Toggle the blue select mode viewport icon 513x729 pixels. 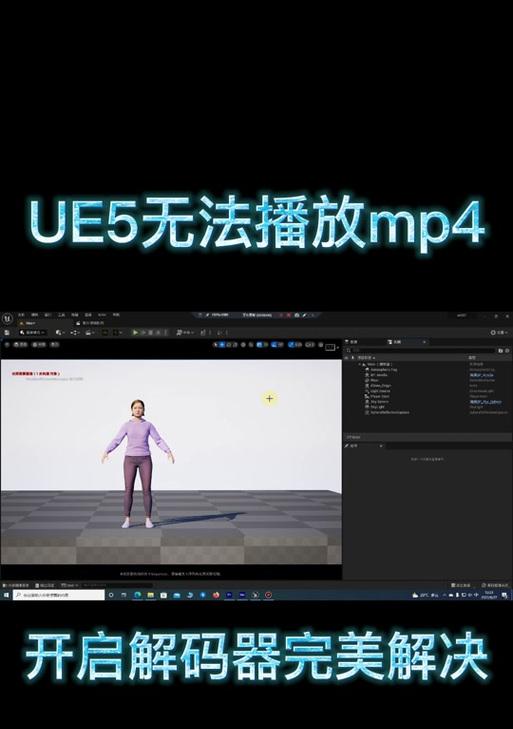pyautogui.click(x=222, y=345)
